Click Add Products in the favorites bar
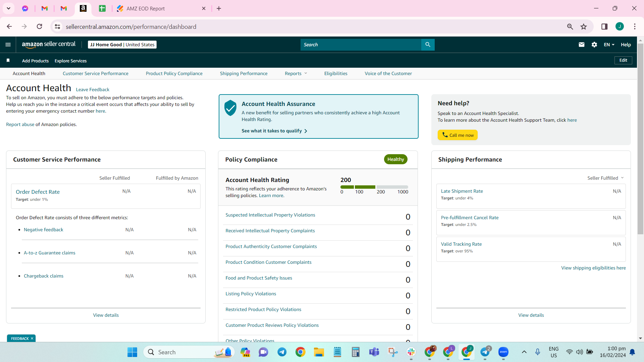Image resolution: width=644 pixels, height=362 pixels. pyautogui.click(x=35, y=61)
